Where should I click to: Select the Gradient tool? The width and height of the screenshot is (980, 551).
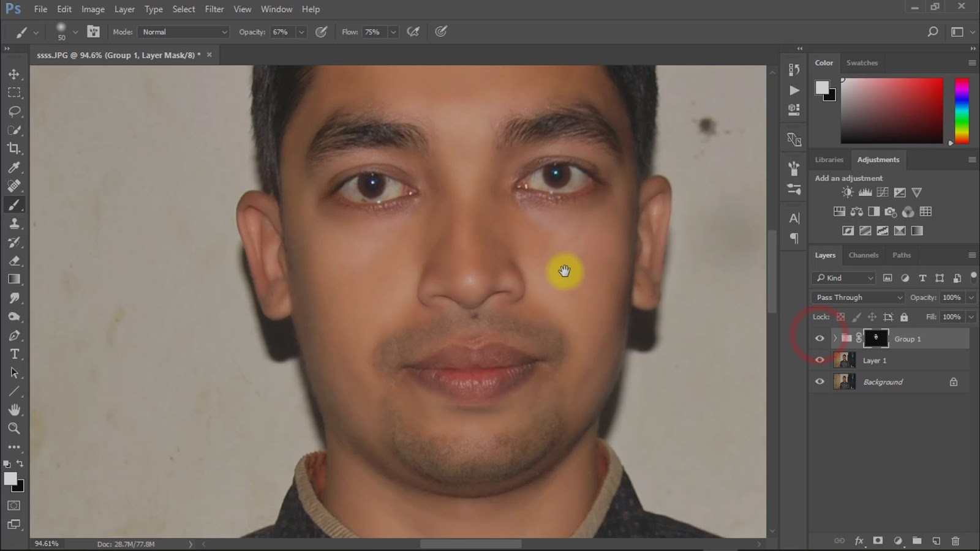[14, 279]
